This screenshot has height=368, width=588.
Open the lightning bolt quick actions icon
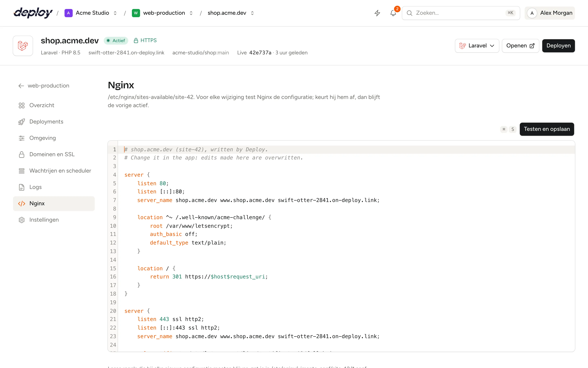[377, 13]
